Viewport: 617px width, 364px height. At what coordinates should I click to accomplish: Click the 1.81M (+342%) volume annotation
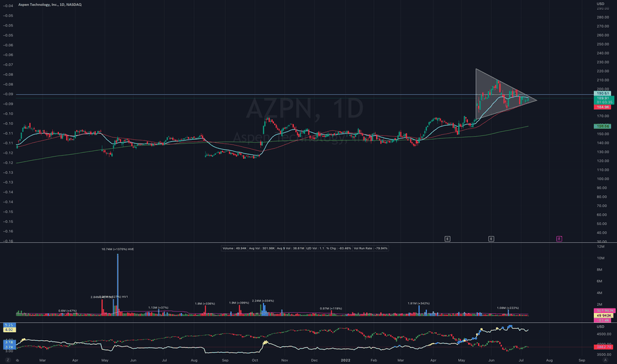click(418, 303)
